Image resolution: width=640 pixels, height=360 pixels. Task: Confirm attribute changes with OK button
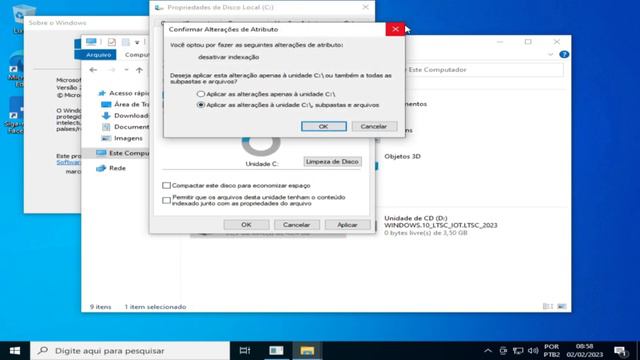point(324,127)
